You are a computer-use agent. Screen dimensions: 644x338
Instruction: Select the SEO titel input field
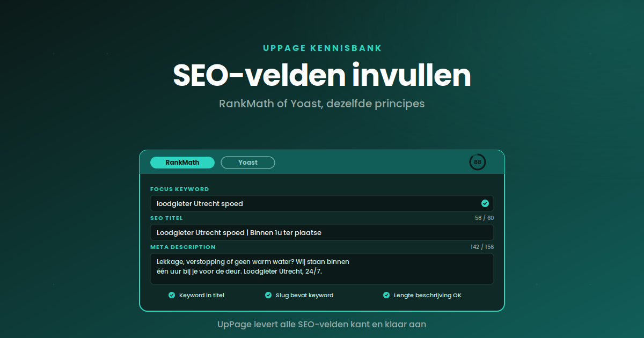click(322, 232)
